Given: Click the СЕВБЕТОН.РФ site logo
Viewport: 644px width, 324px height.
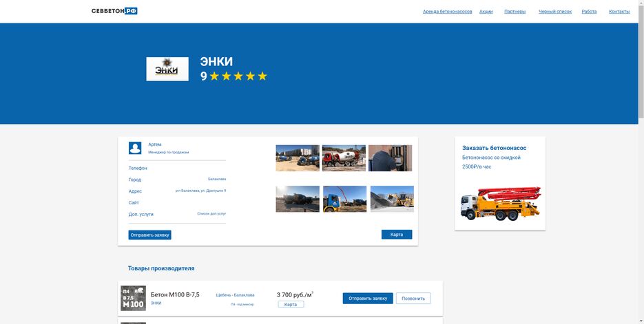Looking at the screenshot, I should point(114,11).
